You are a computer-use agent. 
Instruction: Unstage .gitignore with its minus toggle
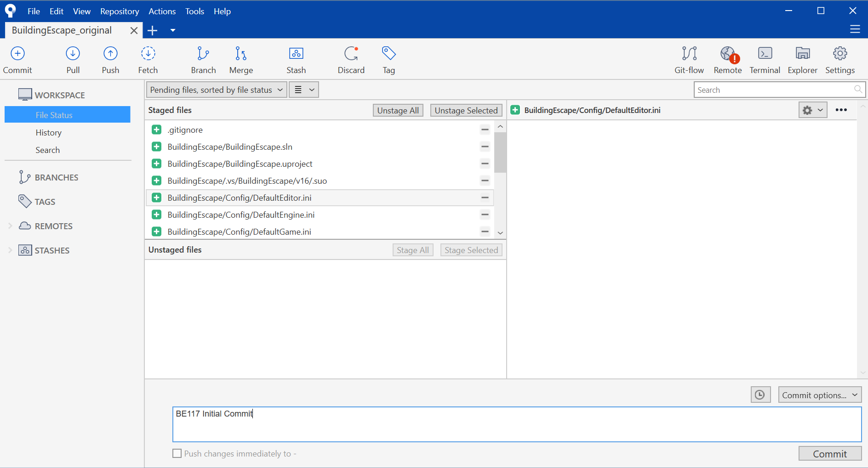(485, 130)
